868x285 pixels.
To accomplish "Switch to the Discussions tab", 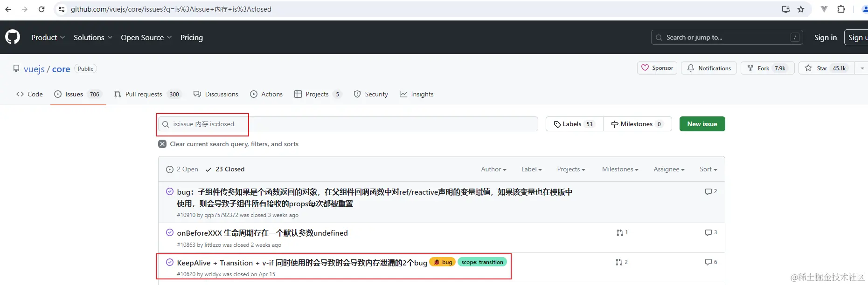I will coord(216,94).
